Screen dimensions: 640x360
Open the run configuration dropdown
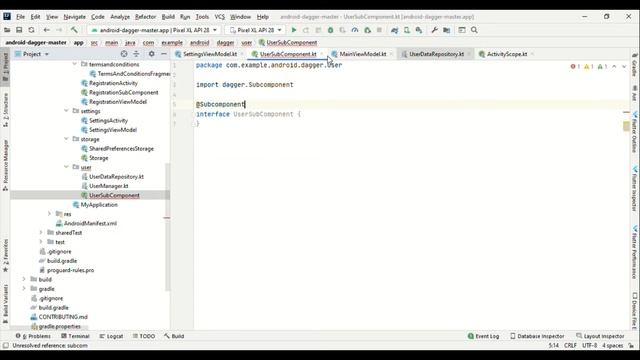154,30
